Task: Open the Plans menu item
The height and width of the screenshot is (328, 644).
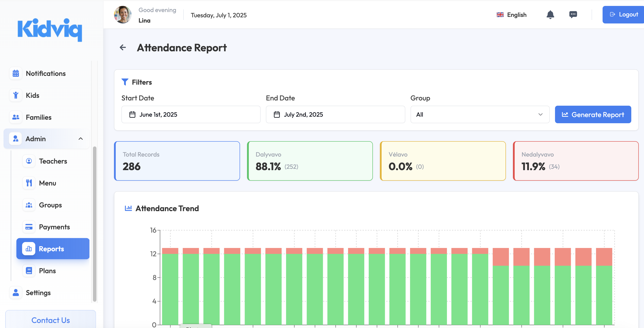Action: 47,271
